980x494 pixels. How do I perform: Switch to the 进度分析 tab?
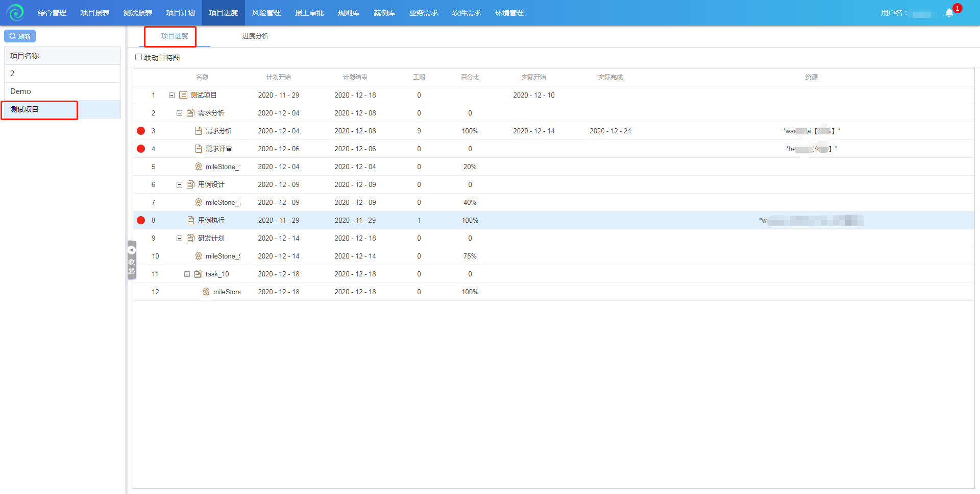click(255, 36)
